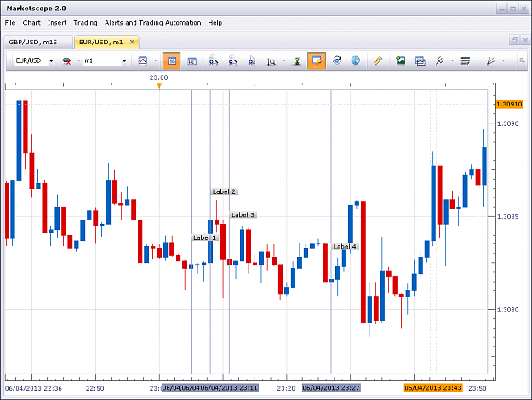Select the line drawing tool icon
The image size is (532, 400).
click(440, 61)
